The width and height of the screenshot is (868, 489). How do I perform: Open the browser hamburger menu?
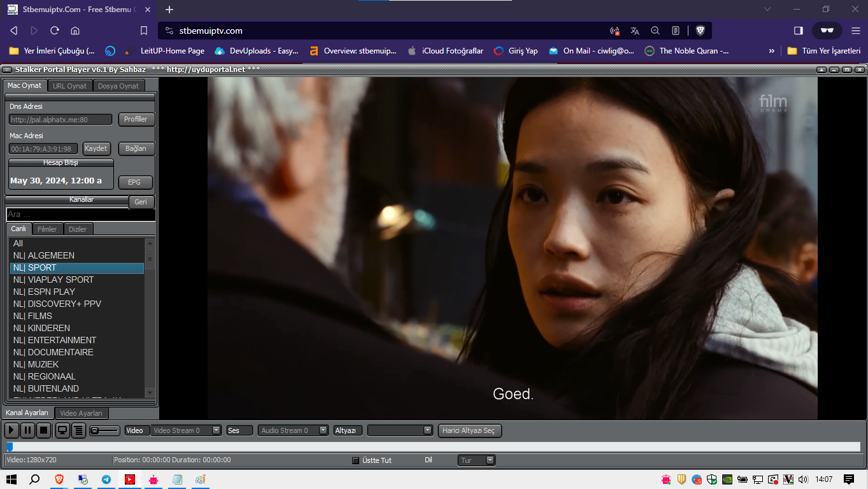(855, 31)
